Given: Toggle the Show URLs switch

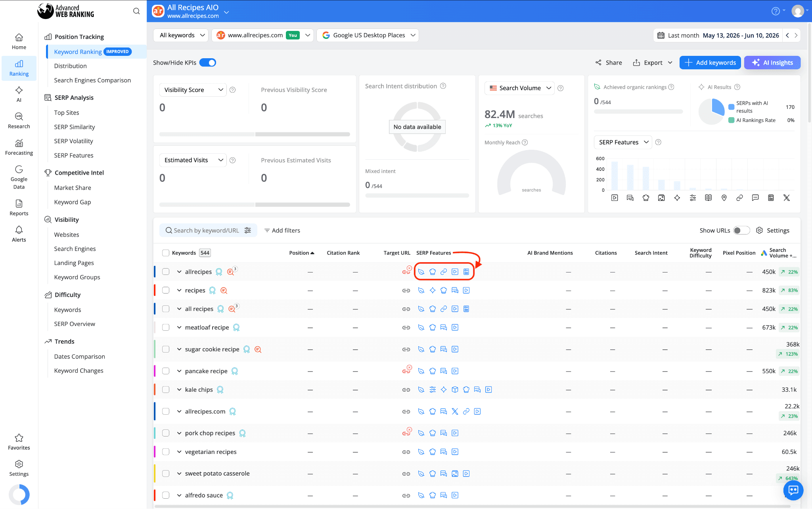Looking at the screenshot, I should pyautogui.click(x=741, y=231).
